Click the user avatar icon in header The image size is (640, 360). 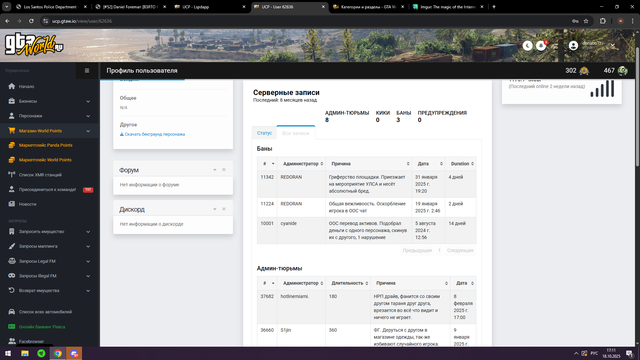point(573,46)
